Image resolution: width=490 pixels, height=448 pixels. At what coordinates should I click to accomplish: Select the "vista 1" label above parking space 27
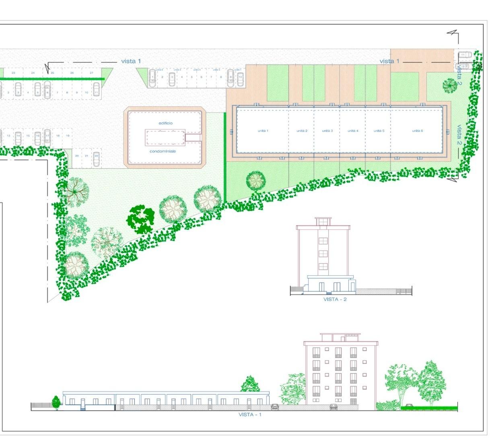[x=131, y=61]
